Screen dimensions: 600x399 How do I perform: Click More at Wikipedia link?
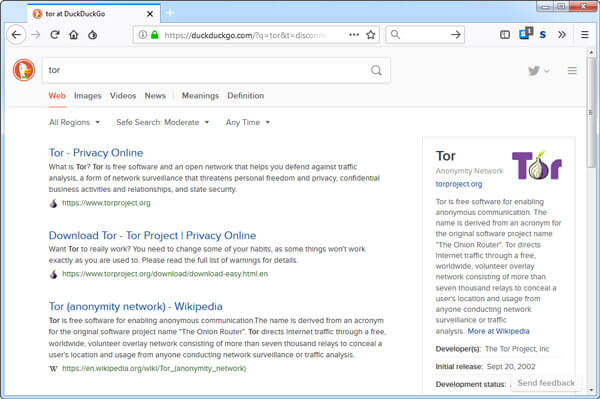pos(498,331)
